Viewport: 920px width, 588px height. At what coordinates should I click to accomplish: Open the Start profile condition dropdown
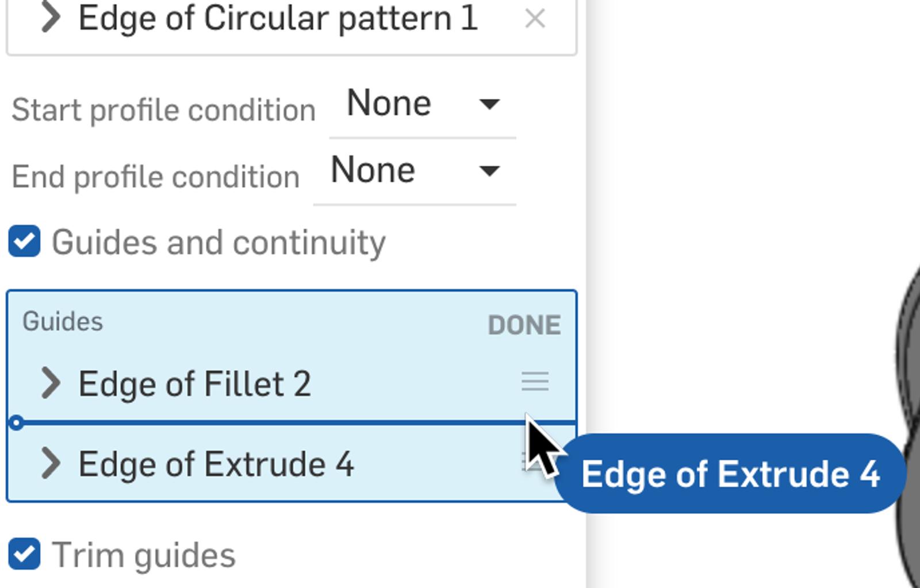click(423, 105)
